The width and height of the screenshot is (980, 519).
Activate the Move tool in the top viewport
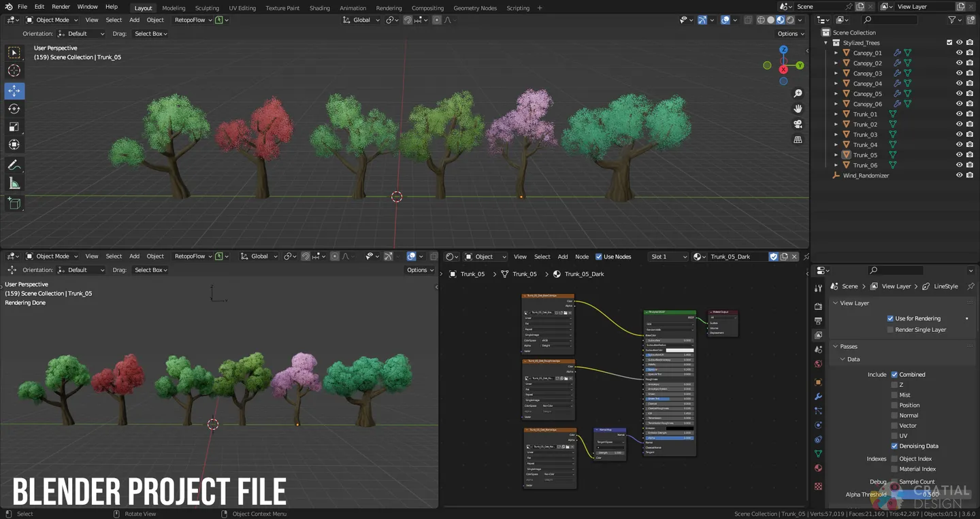(x=14, y=90)
